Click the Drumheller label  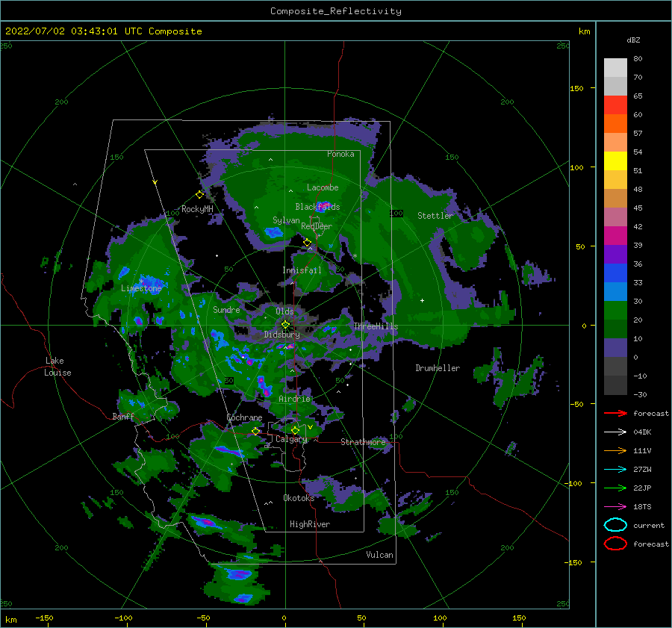pos(438,368)
